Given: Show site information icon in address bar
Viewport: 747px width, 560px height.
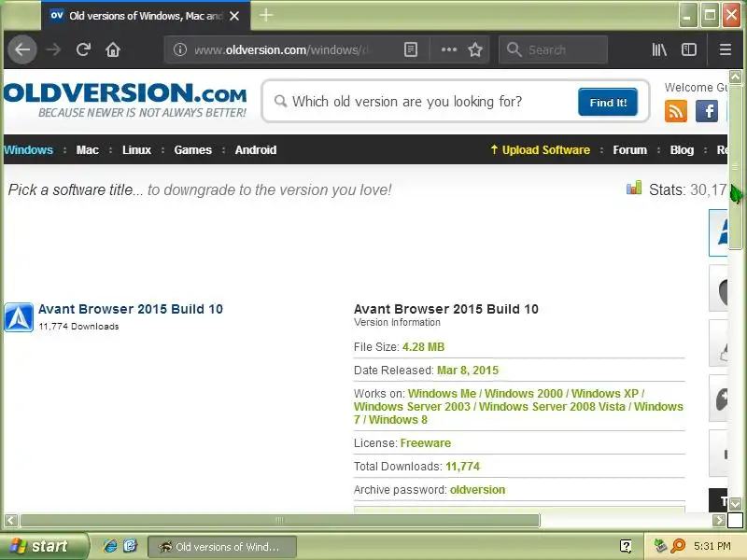Looking at the screenshot, I should click(x=179, y=49).
